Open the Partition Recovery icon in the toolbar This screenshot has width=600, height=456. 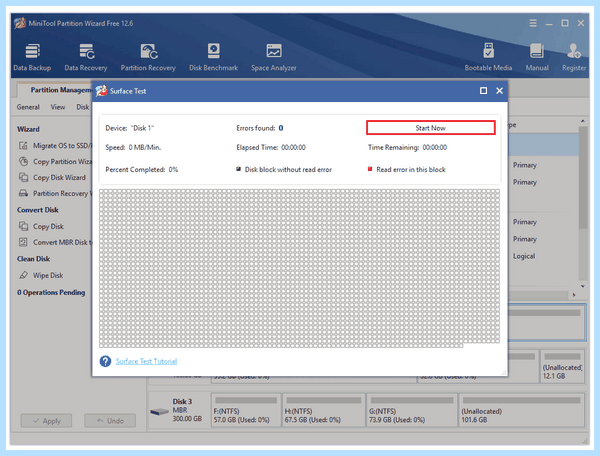point(148,57)
